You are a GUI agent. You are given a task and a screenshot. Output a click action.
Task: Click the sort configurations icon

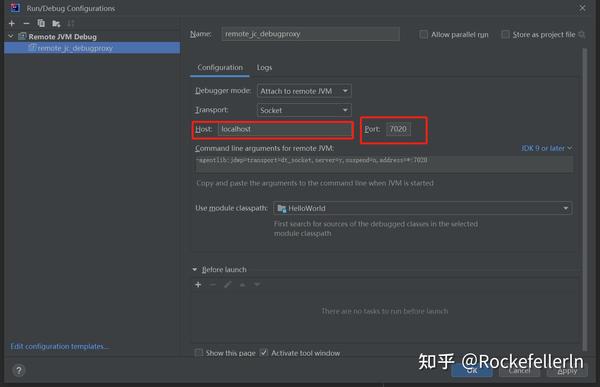71,23
